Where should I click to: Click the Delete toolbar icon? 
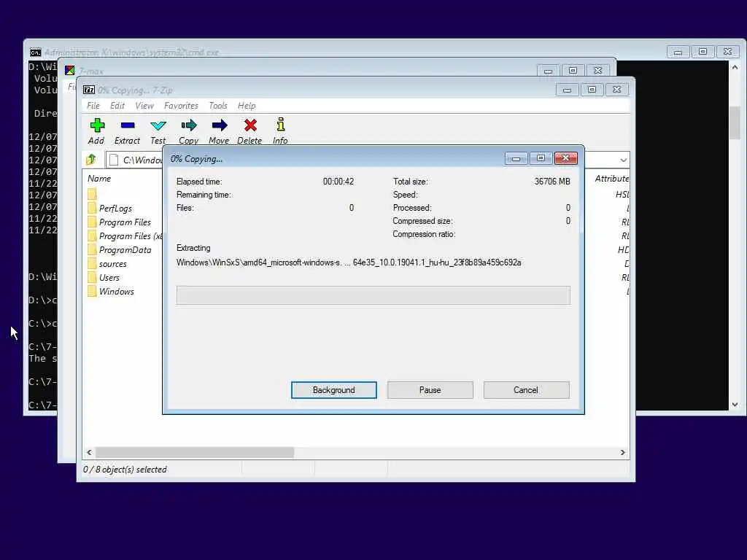click(x=250, y=125)
